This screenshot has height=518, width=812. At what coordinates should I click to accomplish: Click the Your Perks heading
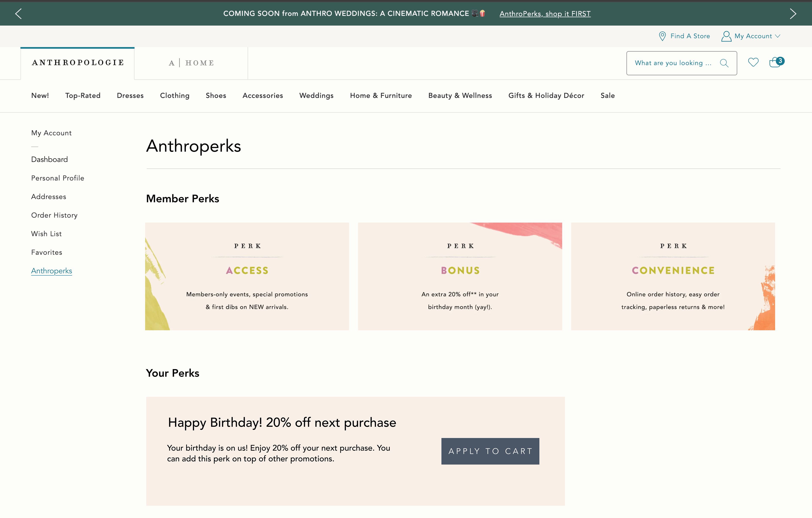[x=173, y=373]
